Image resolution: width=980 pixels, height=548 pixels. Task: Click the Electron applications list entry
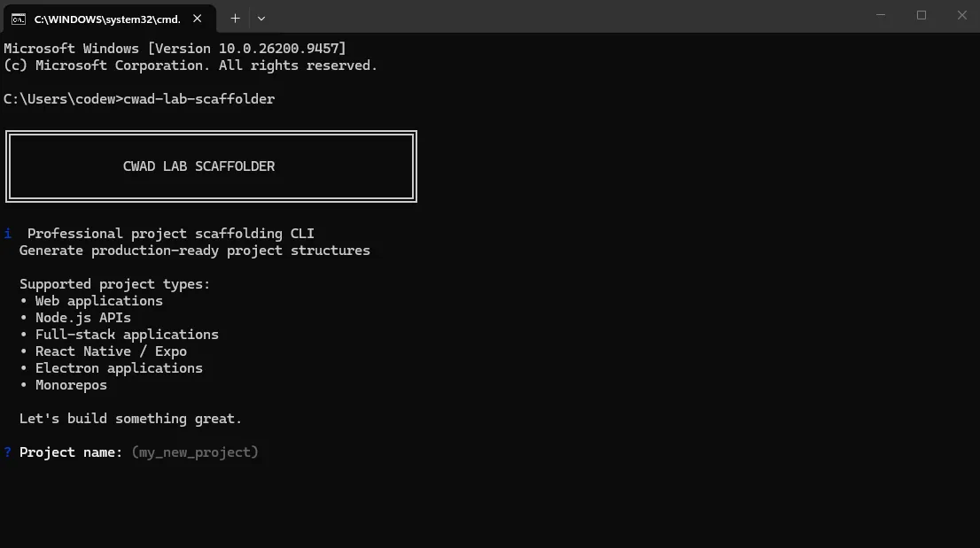119,368
